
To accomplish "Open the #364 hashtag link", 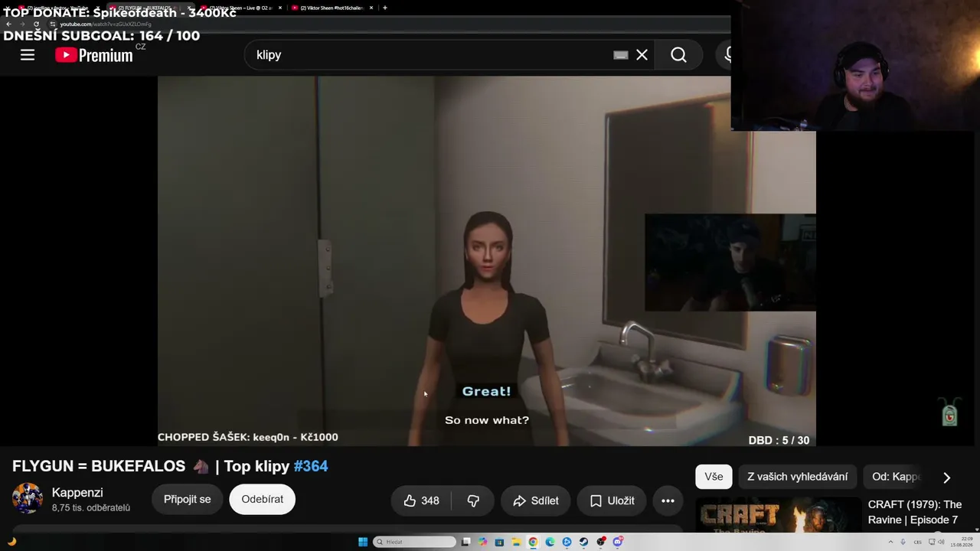I will (x=311, y=466).
